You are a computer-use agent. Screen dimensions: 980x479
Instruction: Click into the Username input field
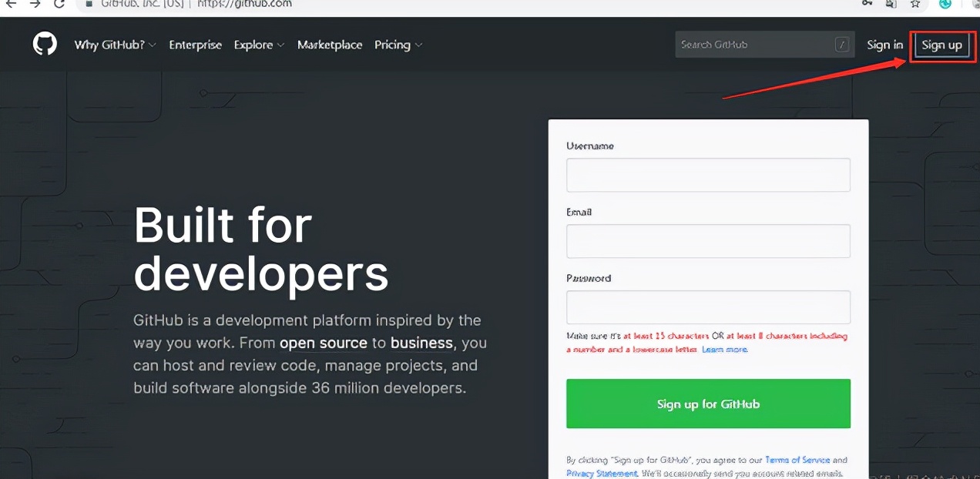click(708, 175)
